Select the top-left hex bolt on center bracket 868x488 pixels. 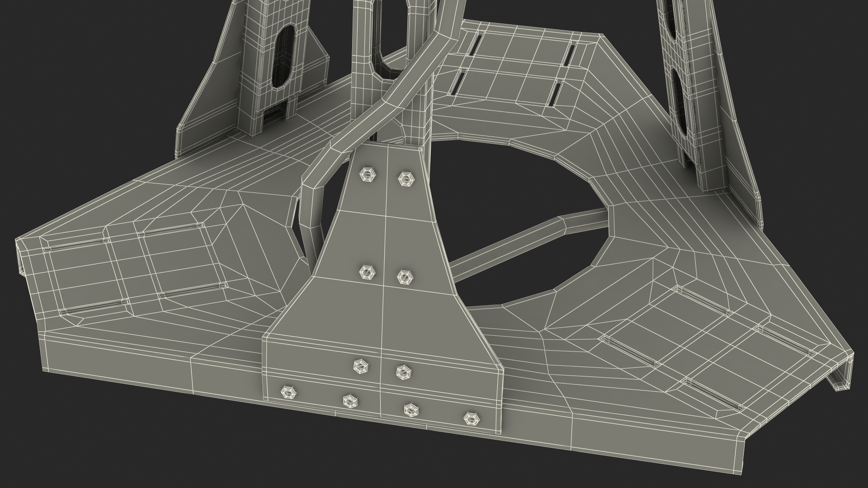tap(367, 174)
